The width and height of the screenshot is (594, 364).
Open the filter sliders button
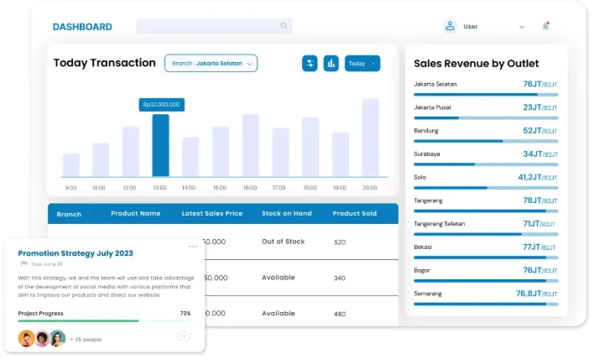tap(310, 63)
